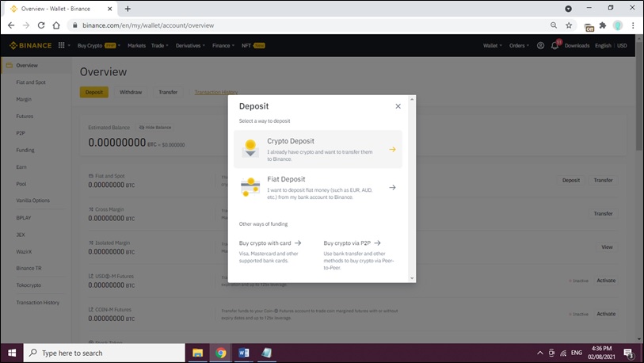Select Earn in the sidebar
This screenshot has width=644, height=363.
[x=21, y=167]
